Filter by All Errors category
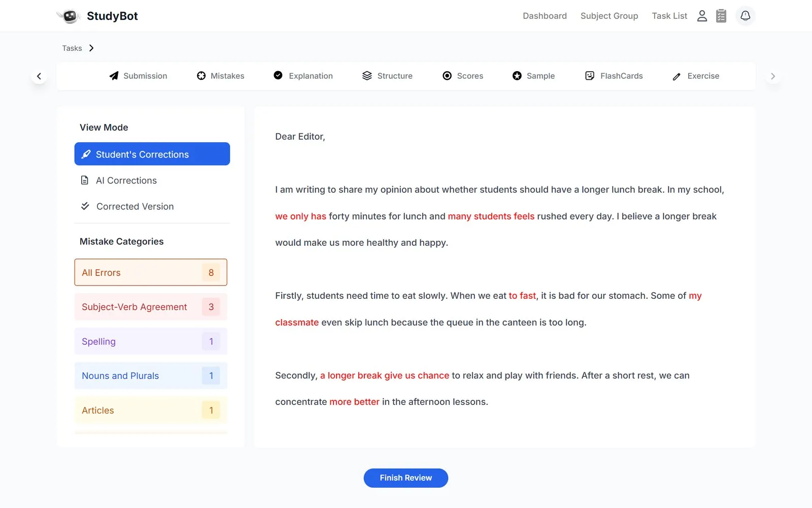Image resolution: width=812 pixels, height=508 pixels. click(x=151, y=272)
